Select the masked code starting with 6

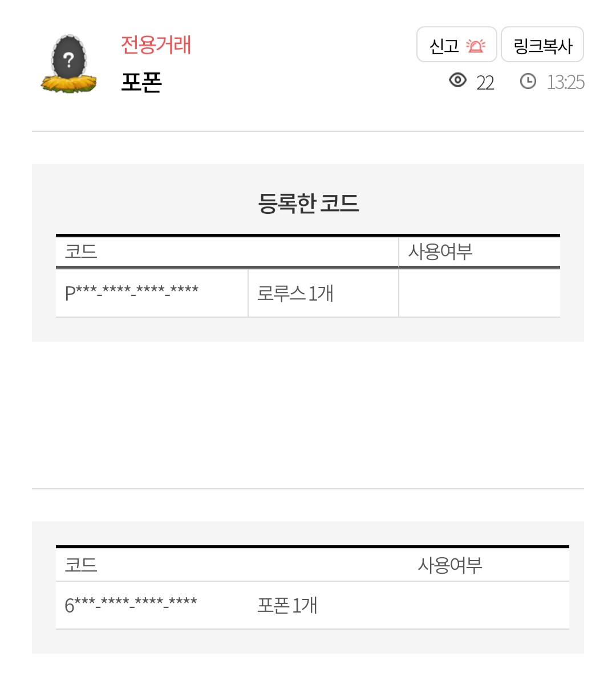pyautogui.click(x=131, y=605)
